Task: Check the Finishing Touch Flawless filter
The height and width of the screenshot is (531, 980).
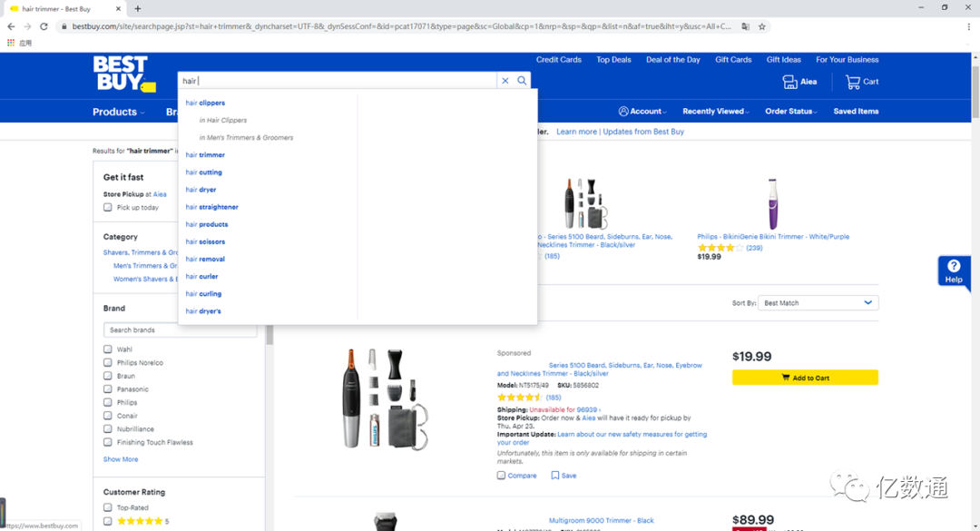Action: tap(107, 442)
